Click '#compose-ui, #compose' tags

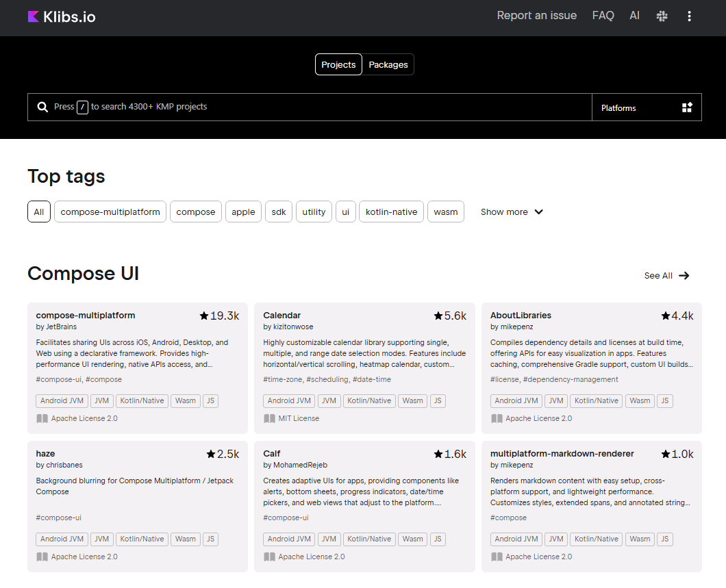pos(79,380)
